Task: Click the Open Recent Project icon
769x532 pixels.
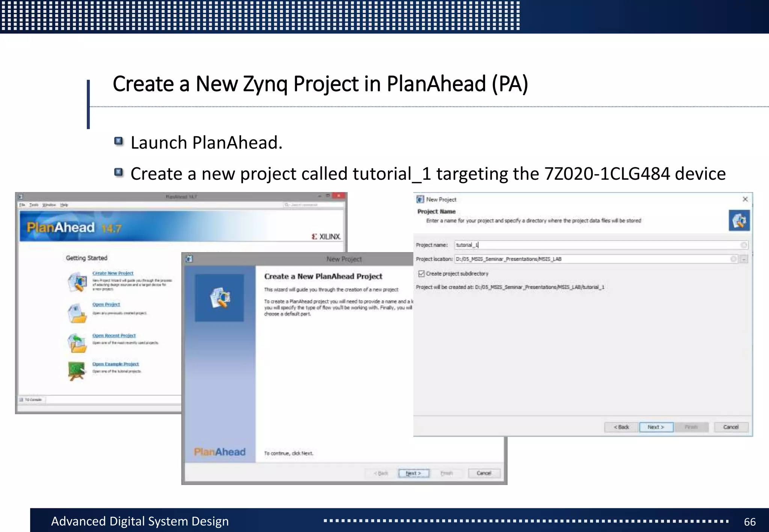Action: click(77, 343)
